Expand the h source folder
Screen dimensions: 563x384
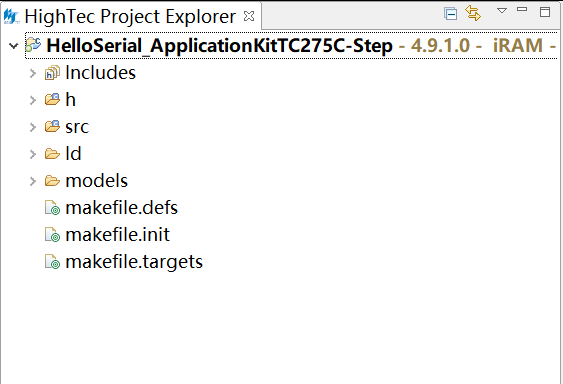(x=33, y=100)
